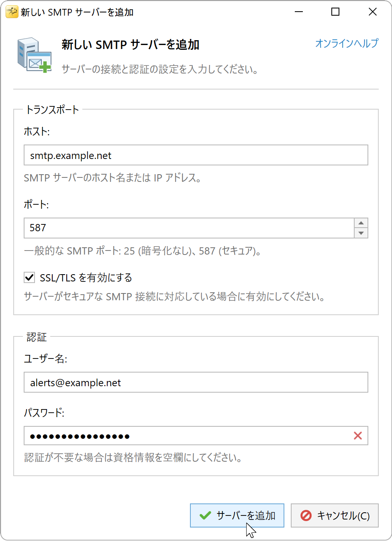Click the hint 'SMTP サーバーのホスト名または IP アドレス。'
Image resolution: width=392 pixels, height=550 pixels.
click(113, 177)
